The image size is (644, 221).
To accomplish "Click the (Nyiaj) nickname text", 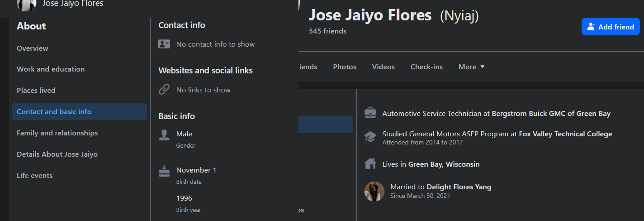I will (x=459, y=16).
